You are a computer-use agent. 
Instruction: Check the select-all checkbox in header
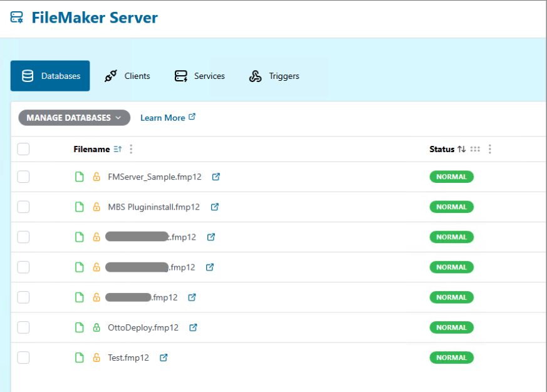click(23, 149)
